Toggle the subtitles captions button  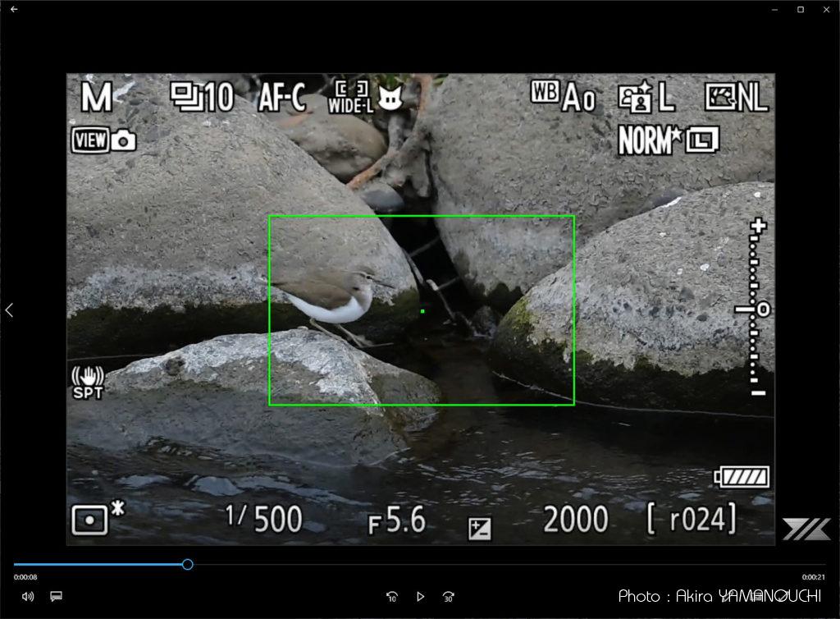(56, 597)
